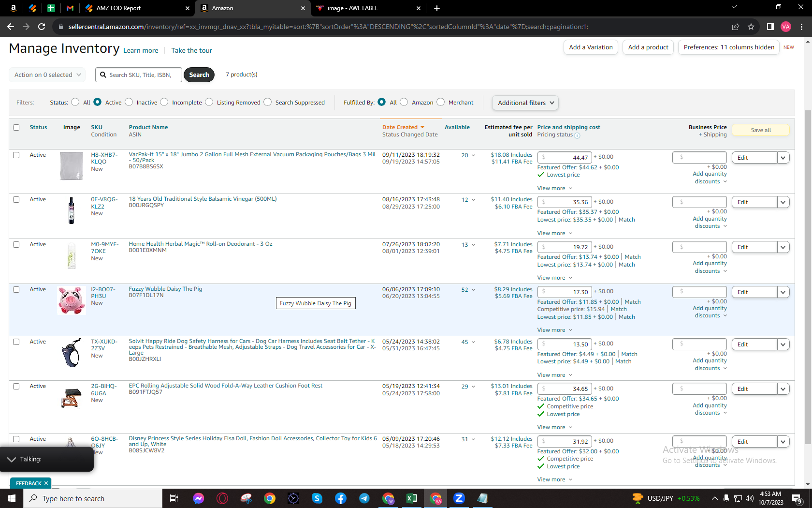Open Excel from the taskbar

pos(412,498)
